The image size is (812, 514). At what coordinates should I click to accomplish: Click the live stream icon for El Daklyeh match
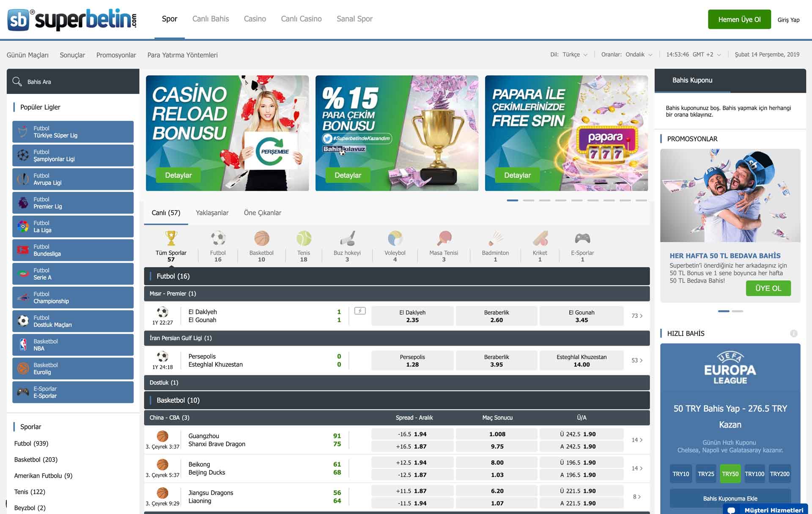tap(360, 311)
